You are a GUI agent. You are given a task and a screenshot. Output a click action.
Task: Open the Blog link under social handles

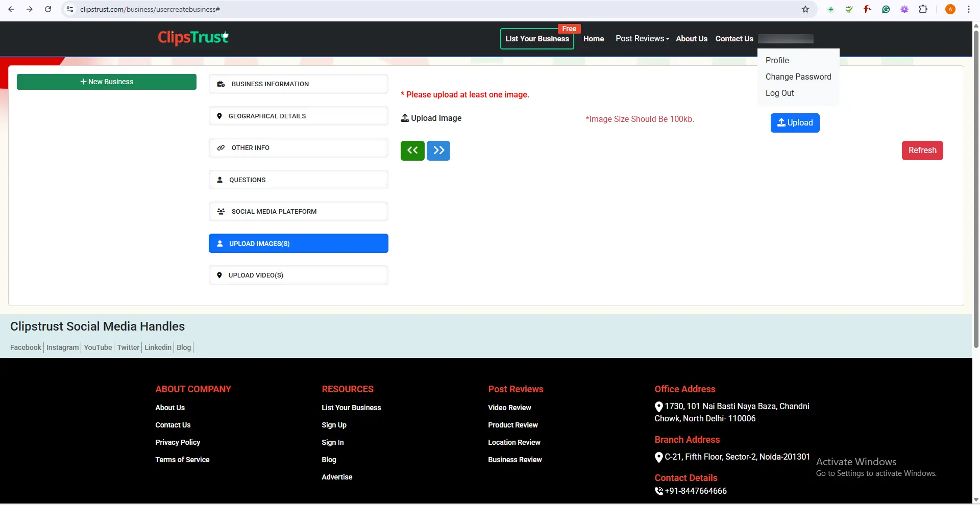click(184, 347)
